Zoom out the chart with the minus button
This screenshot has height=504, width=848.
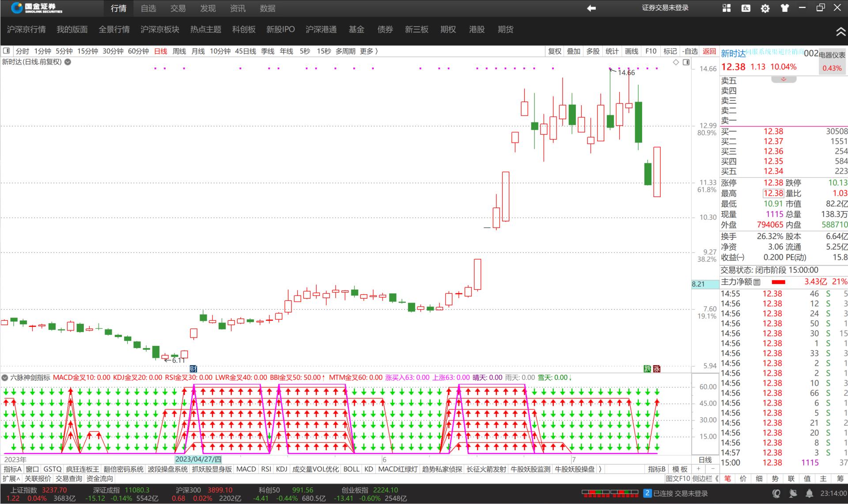coord(712,469)
